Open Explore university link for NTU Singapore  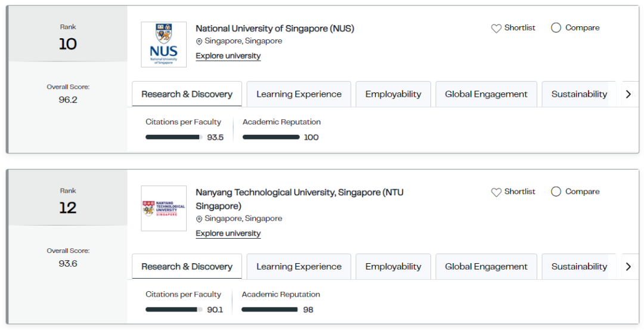(228, 233)
